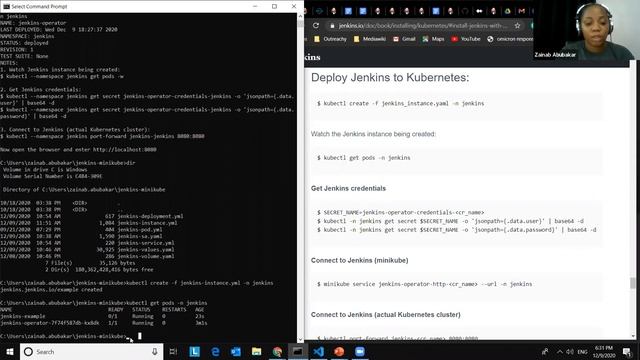This screenshot has height=360, width=640.
Task: Reload the page in Chrome
Action: pyautogui.click(x=316, y=25)
